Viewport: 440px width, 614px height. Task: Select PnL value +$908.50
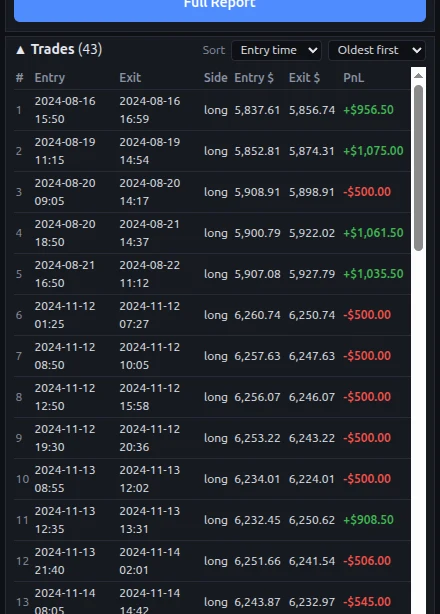pyautogui.click(x=368, y=520)
